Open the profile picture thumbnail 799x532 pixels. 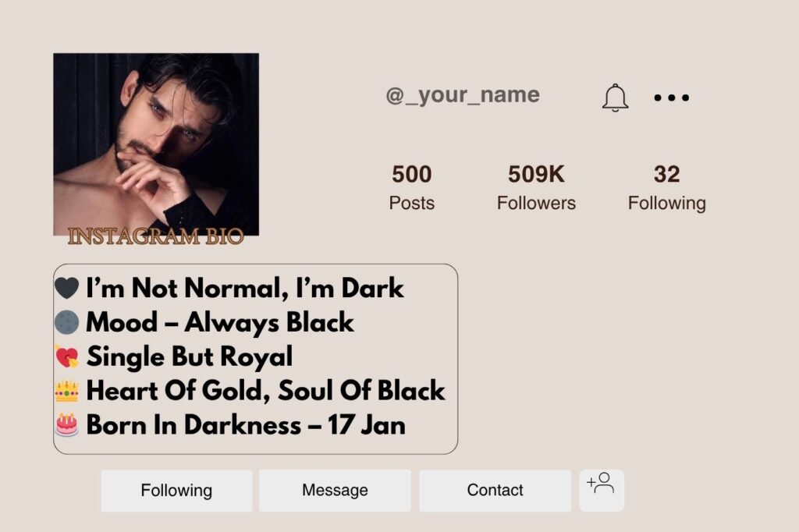point(156,140)
